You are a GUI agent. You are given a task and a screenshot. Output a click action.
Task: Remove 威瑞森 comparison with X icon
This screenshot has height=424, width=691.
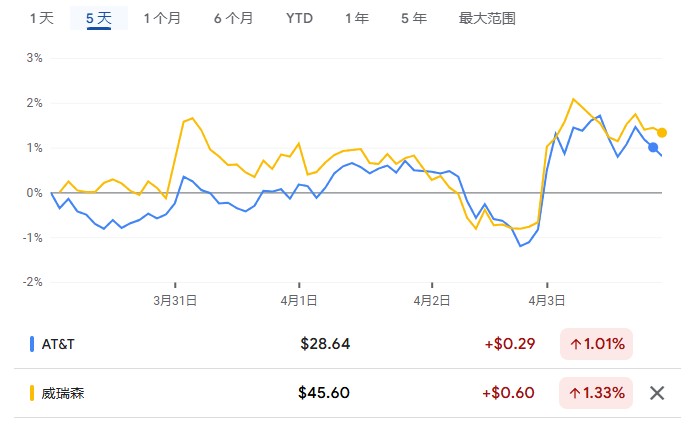point(657,392)
